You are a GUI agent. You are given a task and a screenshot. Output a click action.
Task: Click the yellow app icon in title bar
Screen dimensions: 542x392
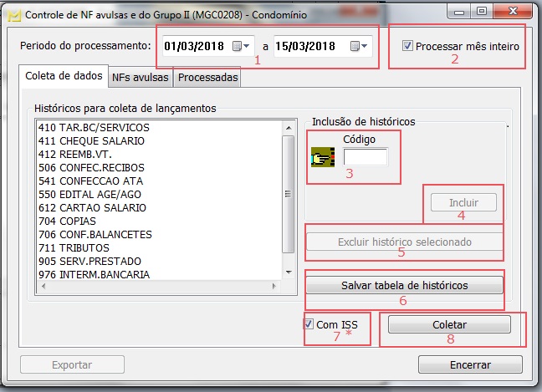14,15
